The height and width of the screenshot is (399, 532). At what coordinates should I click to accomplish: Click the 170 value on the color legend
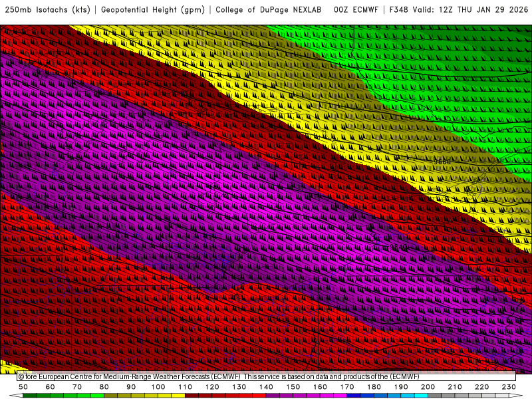coord(347,387)
